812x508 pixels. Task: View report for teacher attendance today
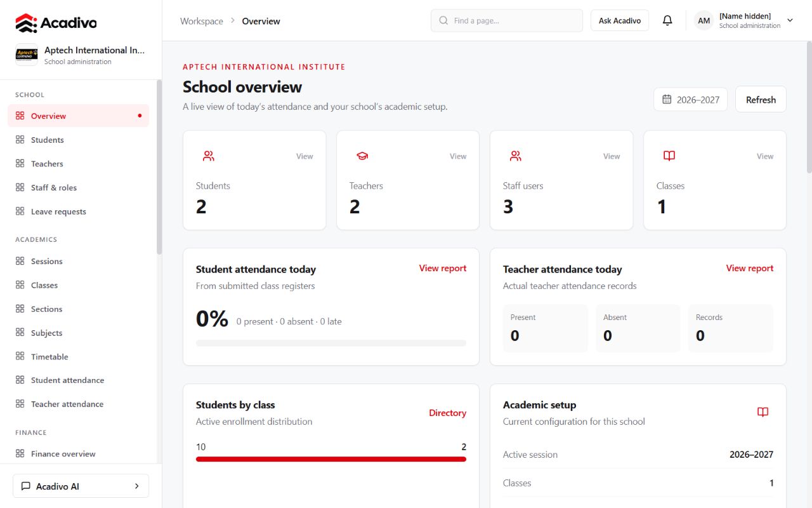pyautogui.click(x=750, y=269)
